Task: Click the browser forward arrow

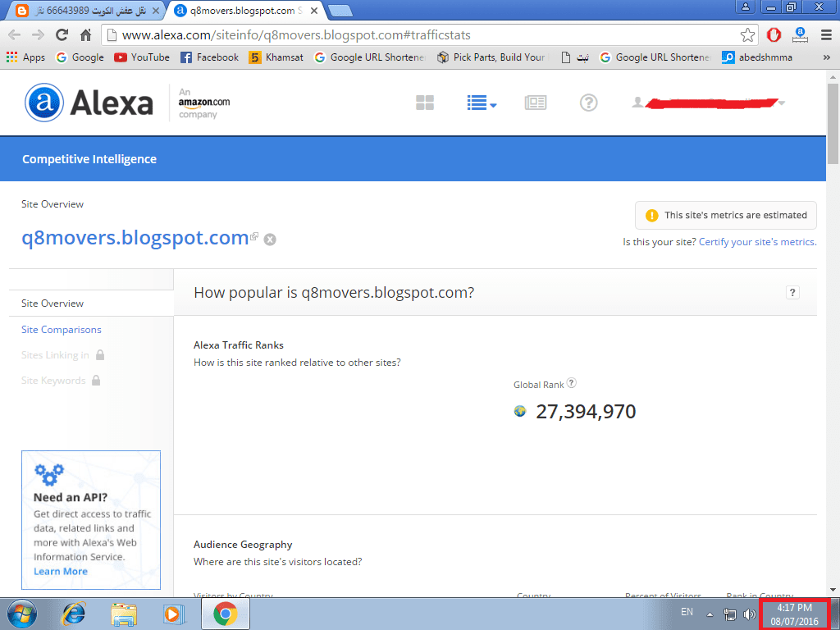Action: point(38,34)
